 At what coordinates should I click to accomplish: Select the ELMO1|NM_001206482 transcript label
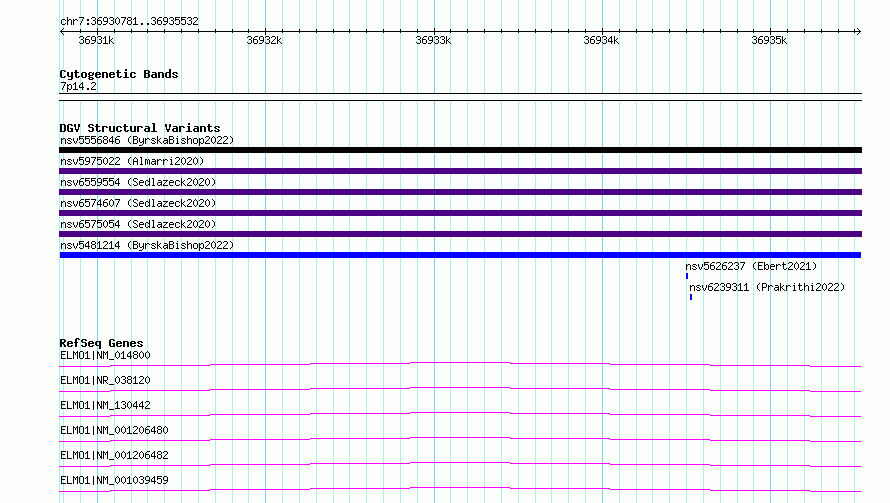[x=114, y=455]
